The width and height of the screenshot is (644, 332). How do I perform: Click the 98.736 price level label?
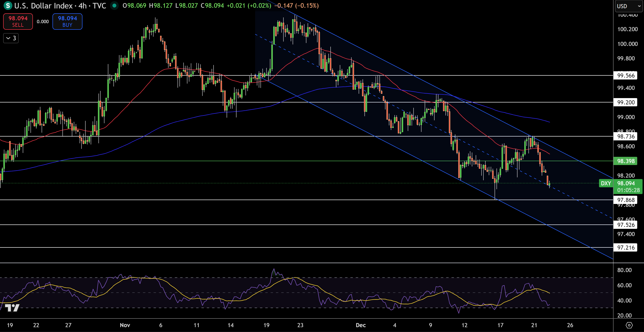coord(626,136)
